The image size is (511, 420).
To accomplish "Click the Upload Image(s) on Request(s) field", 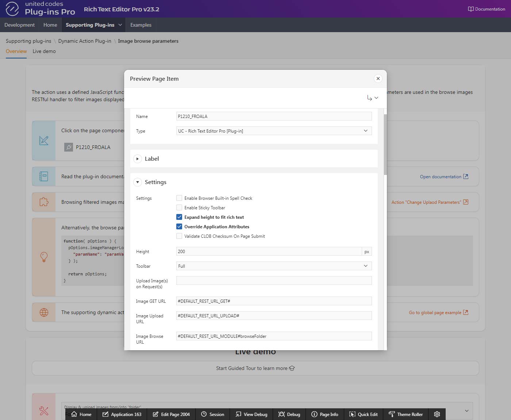I will click(x=274, y=280).
